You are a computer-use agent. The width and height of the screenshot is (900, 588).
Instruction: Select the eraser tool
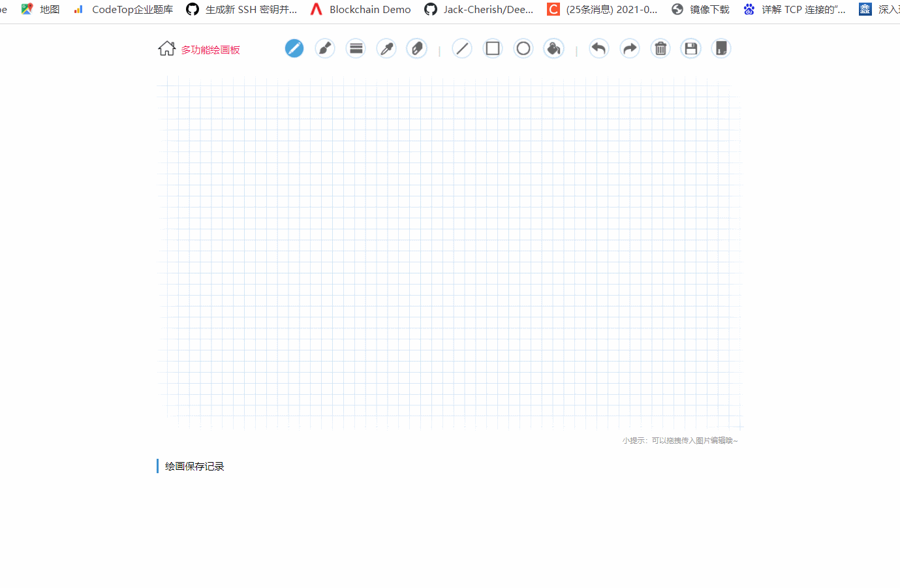tap(417, 48)
